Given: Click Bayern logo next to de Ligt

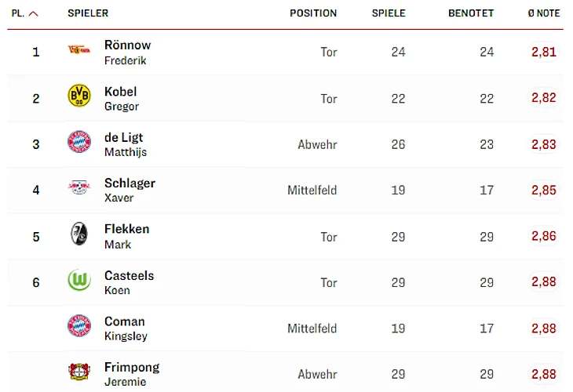Looking at the screenshot, I should (78, 143).
